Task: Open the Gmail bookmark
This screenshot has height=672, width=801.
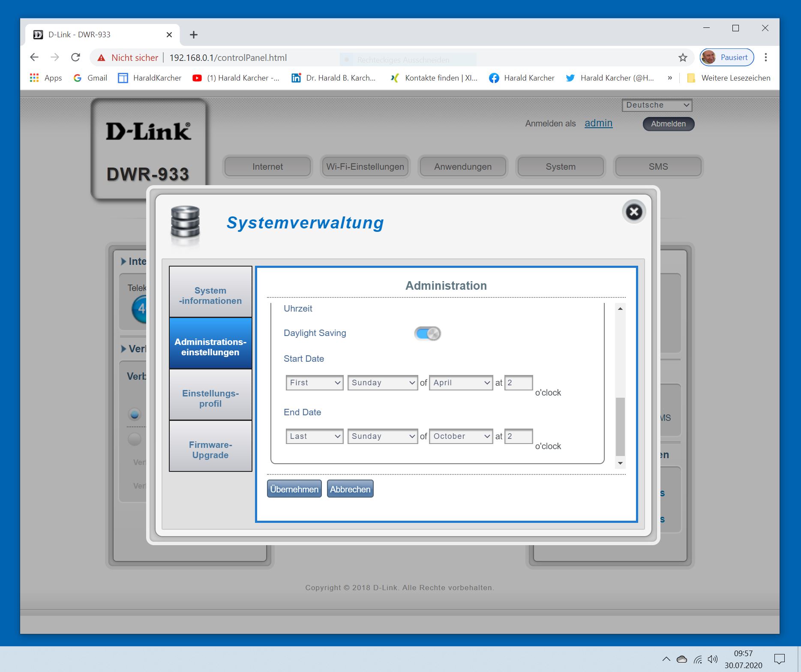Action: (90, 78)
